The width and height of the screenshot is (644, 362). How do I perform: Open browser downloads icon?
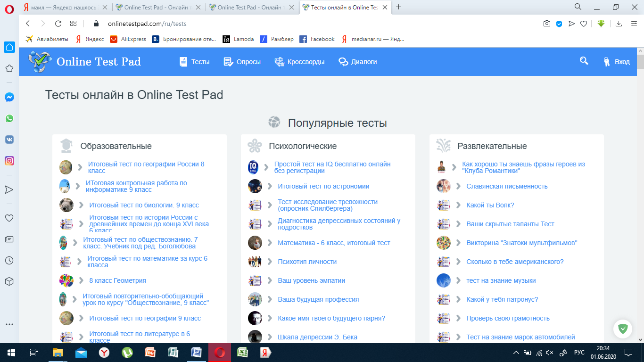tap(619, 24)
